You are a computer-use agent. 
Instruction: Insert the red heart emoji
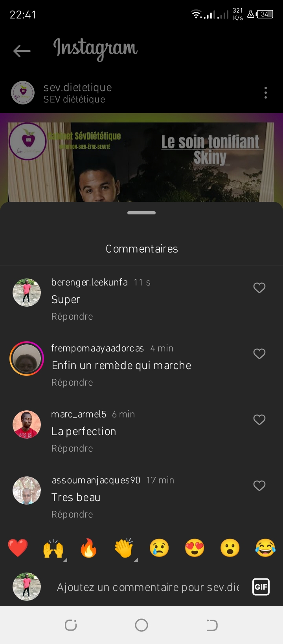18,548
